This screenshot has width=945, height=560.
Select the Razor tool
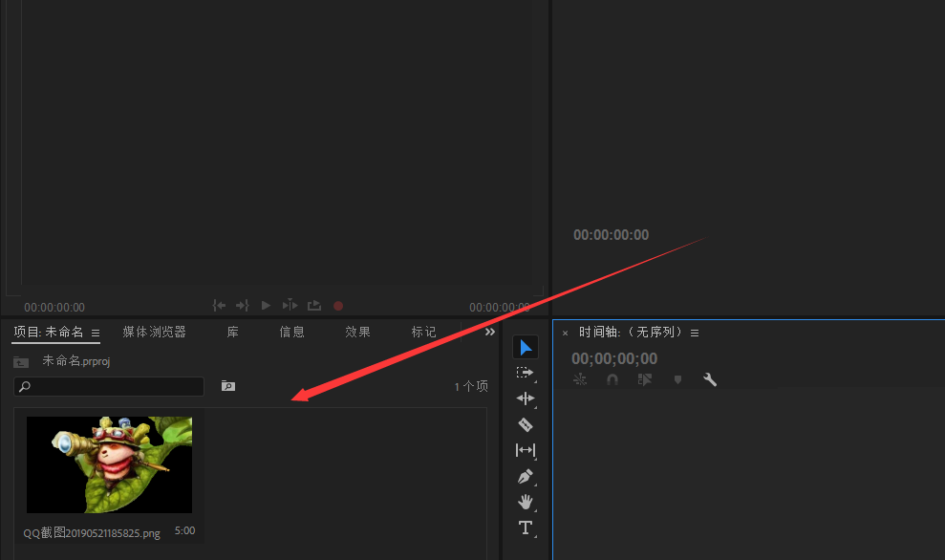tap(526, 424)
